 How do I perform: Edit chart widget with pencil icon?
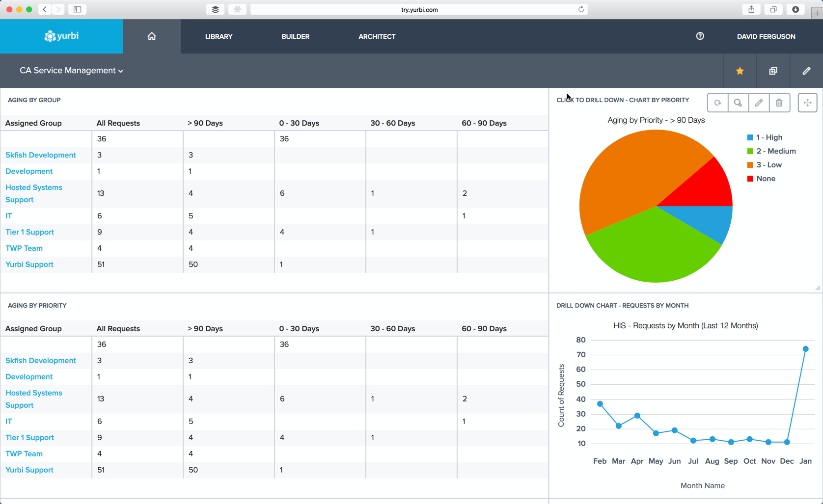coord(759,103)
